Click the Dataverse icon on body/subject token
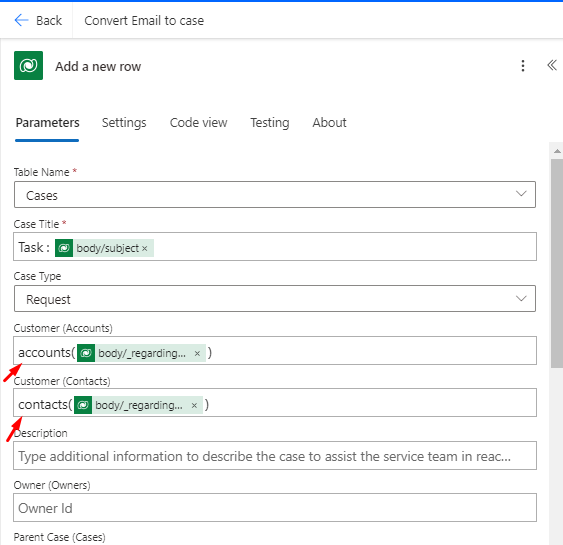563x545 pixels. click(x=64, y=248)
